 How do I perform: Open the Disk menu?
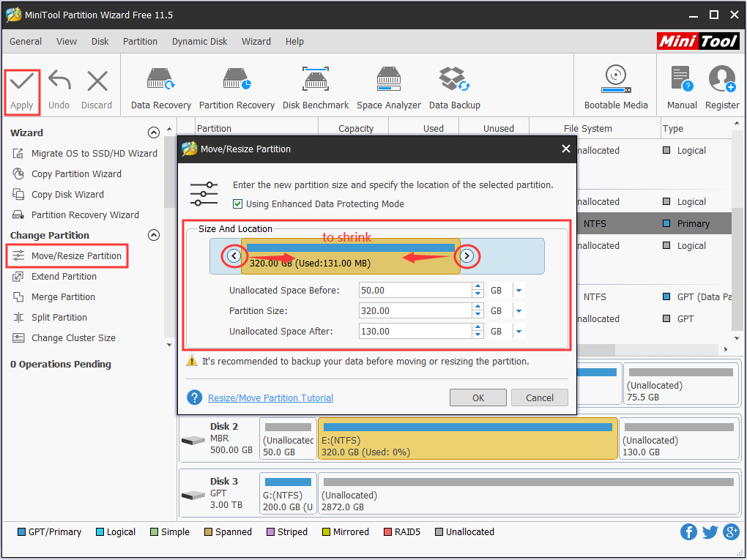click(100, 42)
